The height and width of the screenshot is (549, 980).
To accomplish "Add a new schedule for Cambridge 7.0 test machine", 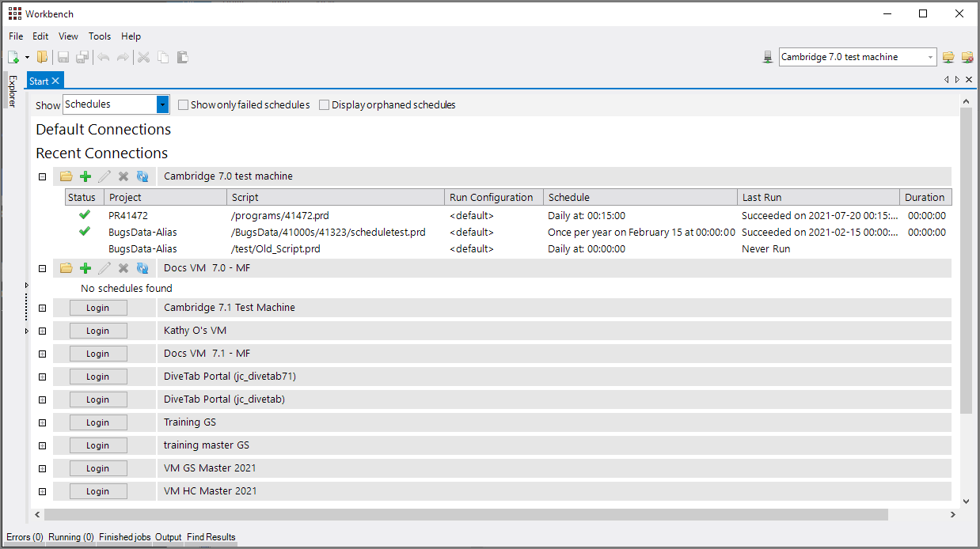I will (x=85, y=176).
